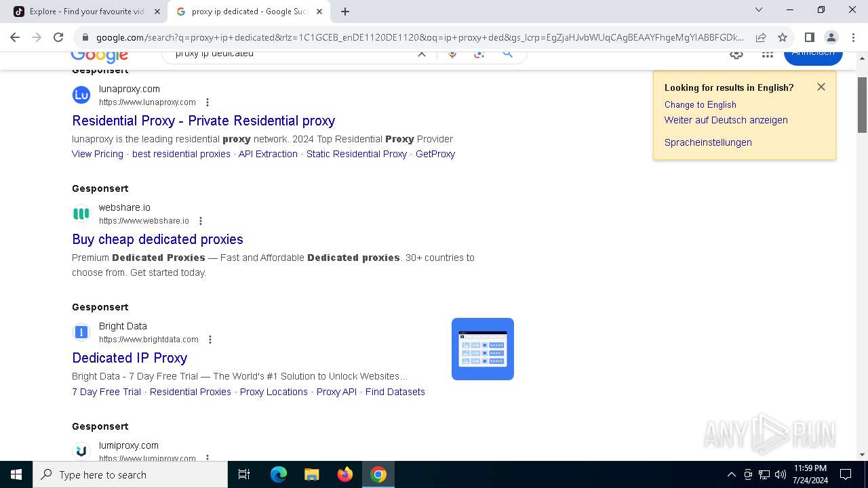Bookmark this page with the star icon

783,37
